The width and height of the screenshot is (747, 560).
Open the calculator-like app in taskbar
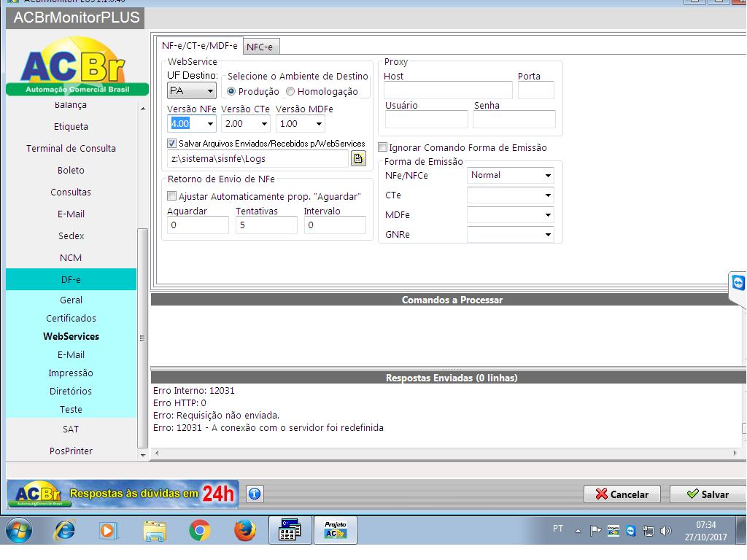[290, 530]
